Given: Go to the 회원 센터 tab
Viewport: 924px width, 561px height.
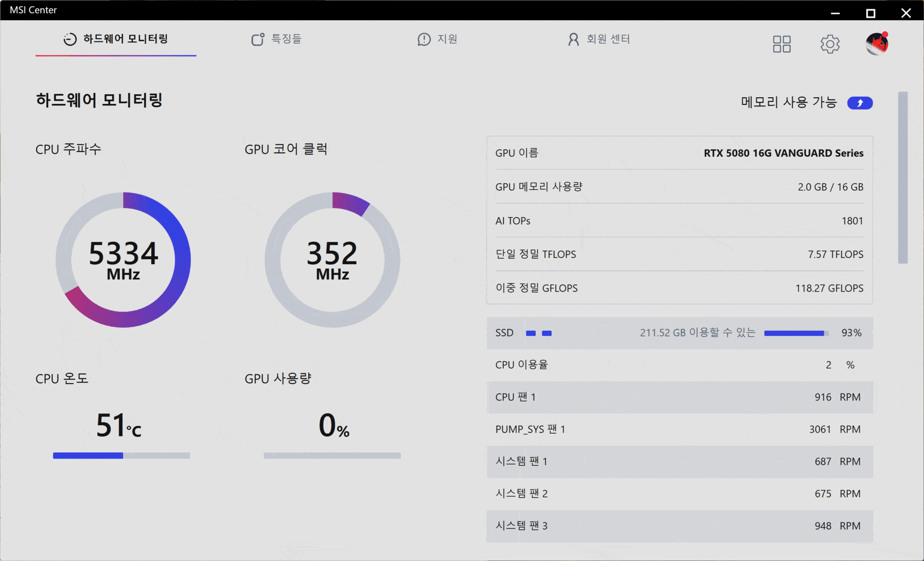Looking at the screenshot, I should [x=599, y=39].
